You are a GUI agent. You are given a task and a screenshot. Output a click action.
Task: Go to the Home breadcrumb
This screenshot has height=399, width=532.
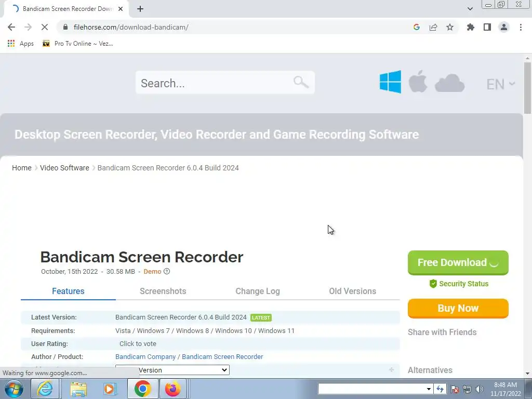[22, 168]
